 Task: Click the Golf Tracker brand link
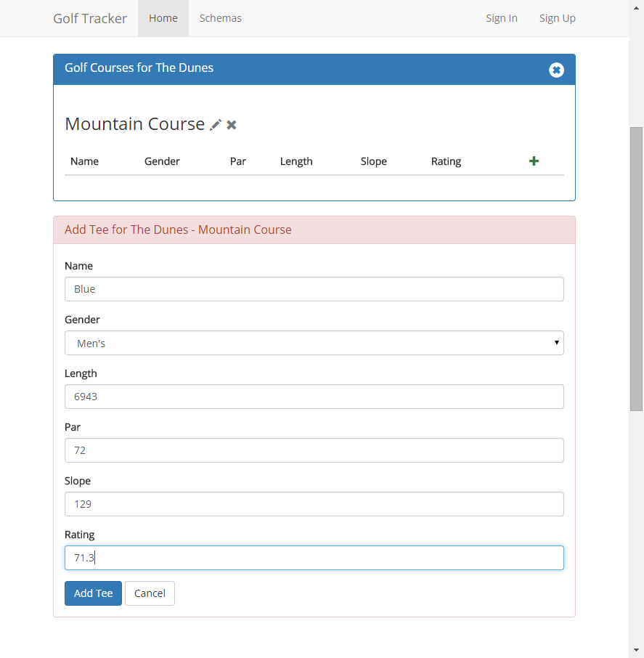point(90,18)
